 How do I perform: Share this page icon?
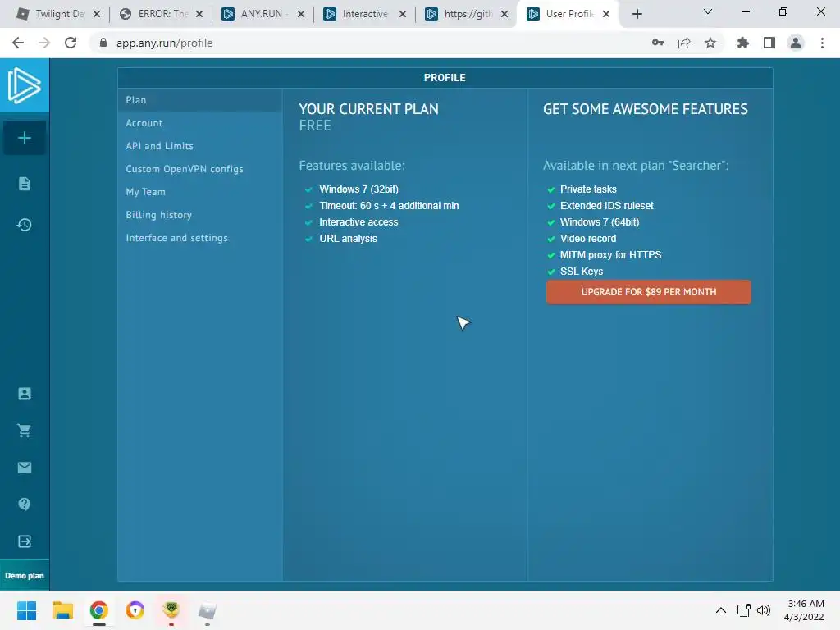coord(684,43)
